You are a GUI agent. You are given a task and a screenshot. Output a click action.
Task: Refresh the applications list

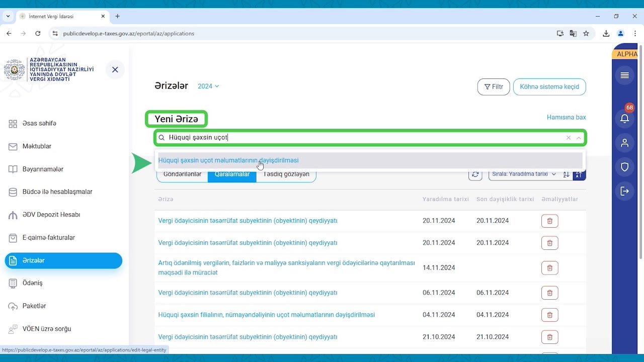coord(475,174)
